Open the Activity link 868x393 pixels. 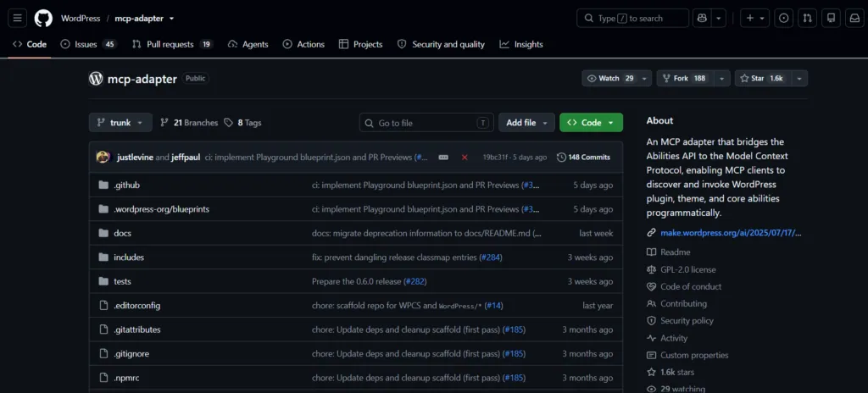click(674, 338)
